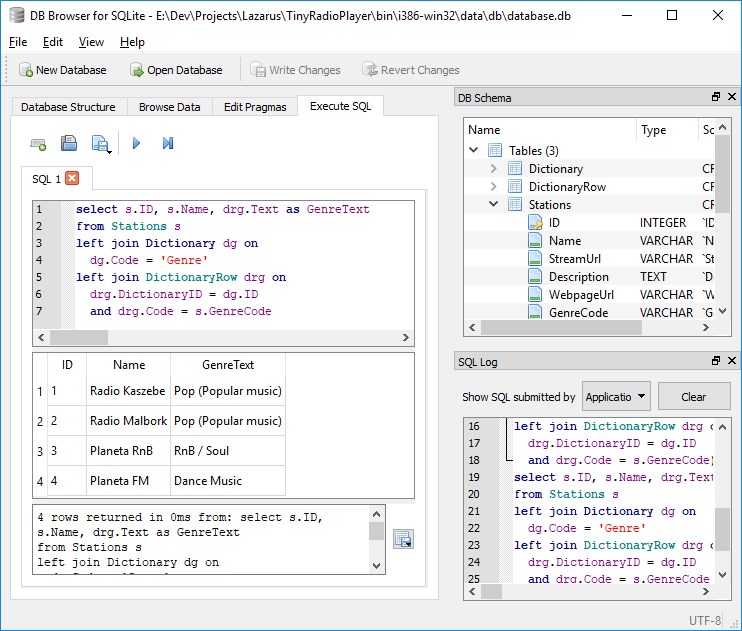Click the UTF-8 encoding status label
Image resolution: width=742 pixels, height=631 pixels.
click(705, 620)
